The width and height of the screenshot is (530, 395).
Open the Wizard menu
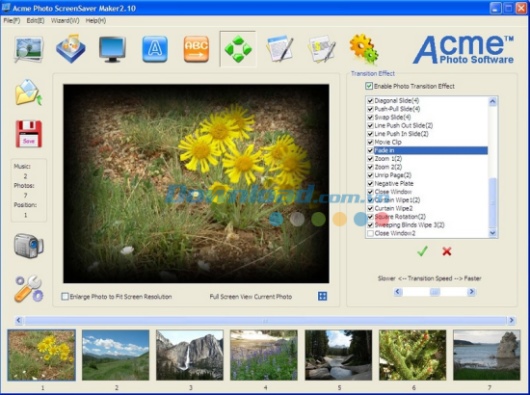(65, 21)
